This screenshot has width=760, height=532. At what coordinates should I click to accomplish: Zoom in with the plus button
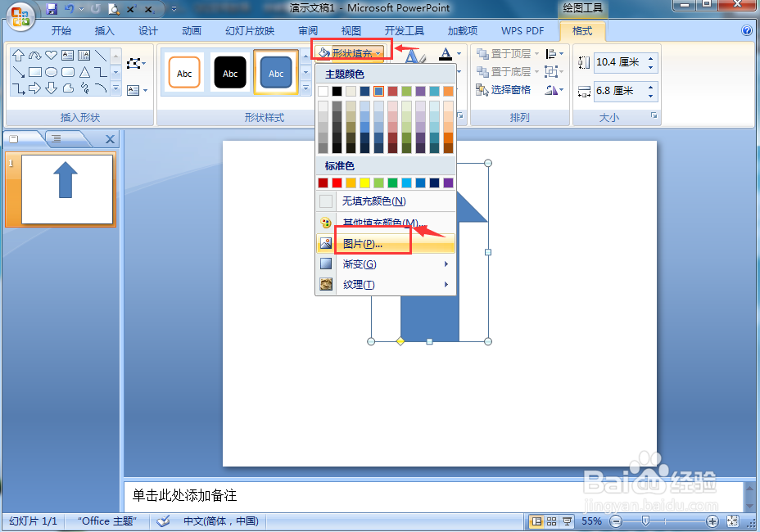[x=712, y=521]
